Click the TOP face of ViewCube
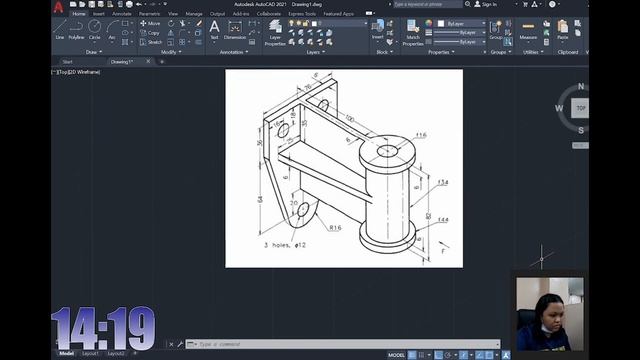 (580, 108)
